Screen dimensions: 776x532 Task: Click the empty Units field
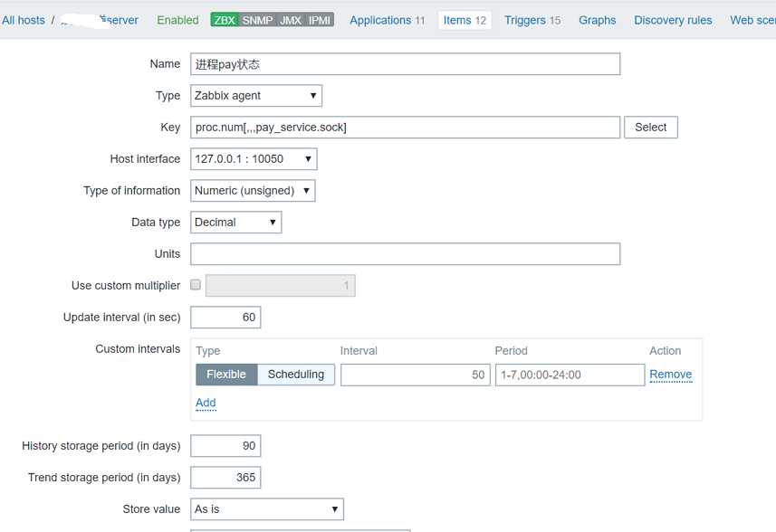tap(405, 254)
